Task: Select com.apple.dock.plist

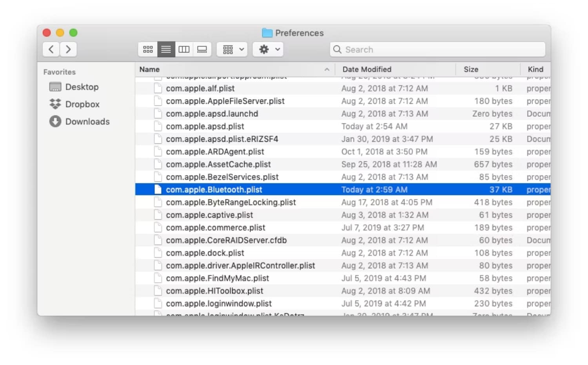Action: click(x=343, y=253)
